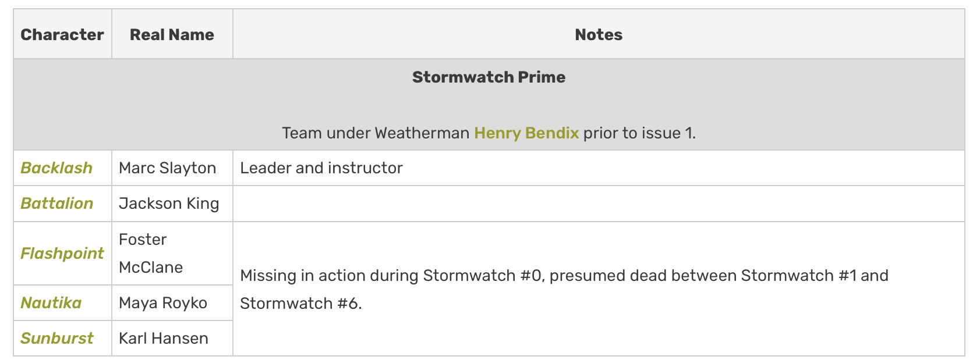Image resolution: width=980 pixels, height=360 pixels.
Task: Click the empty notes cell for Battalion
Action: tap(598, 204)
